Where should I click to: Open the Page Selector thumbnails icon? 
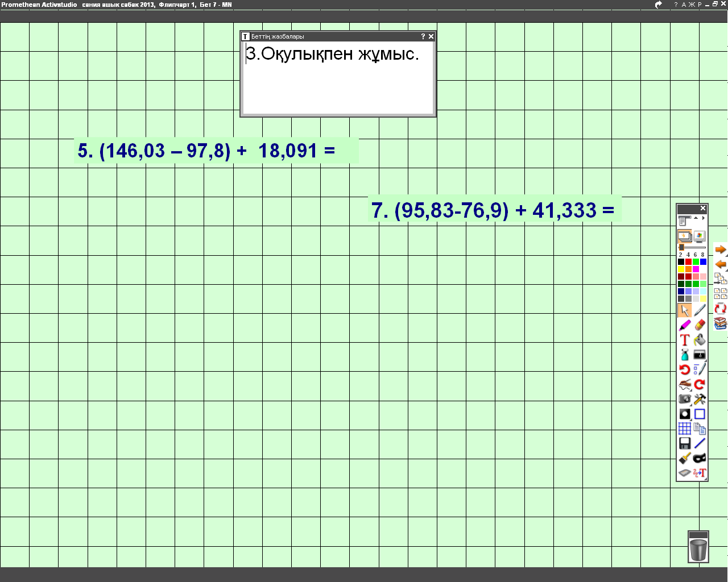(721, 294)
